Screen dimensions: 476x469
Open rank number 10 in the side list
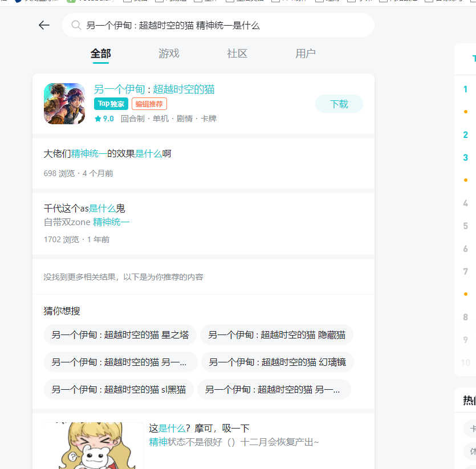point(465,362)
